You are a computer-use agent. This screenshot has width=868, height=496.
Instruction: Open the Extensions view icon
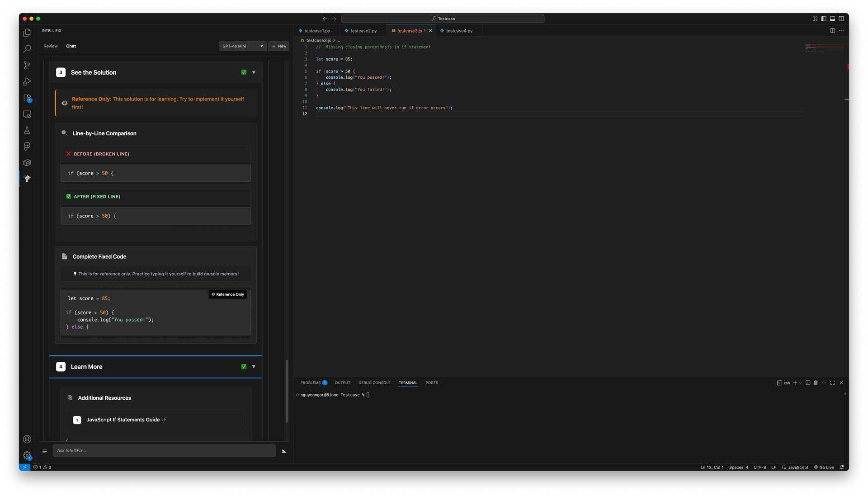pyautogui.click(x=27, y=98)
